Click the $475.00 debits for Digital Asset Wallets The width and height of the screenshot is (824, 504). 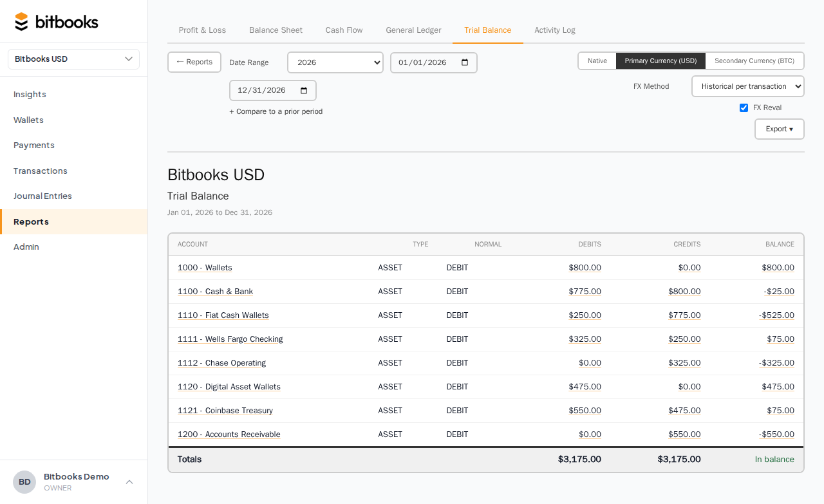coord(585,387)
